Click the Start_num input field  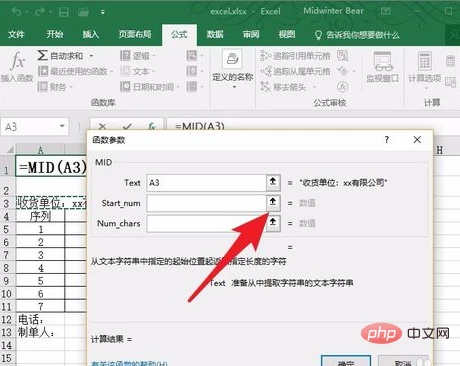[x=206, y=203]
